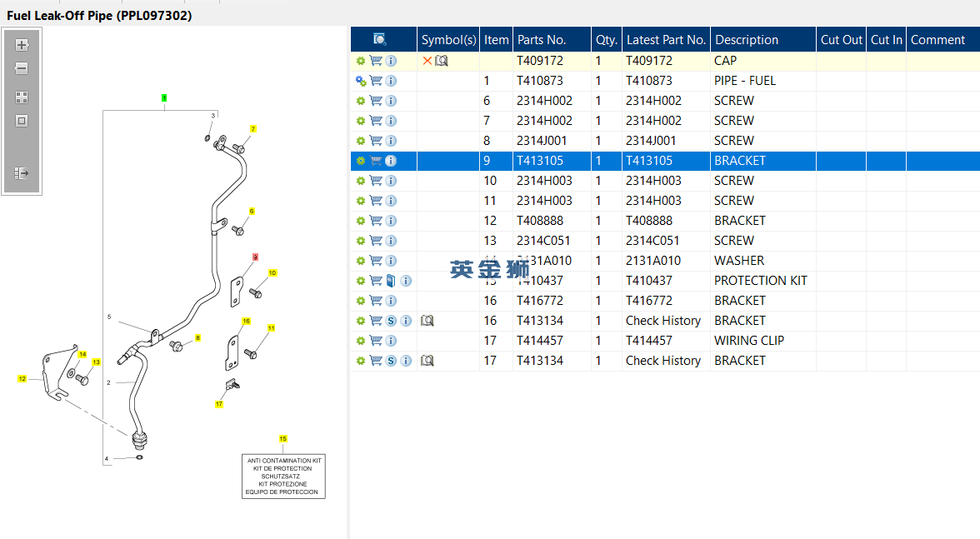Viewport: 980px width, 539px height.
Task: Click the S supersession icon for item 16 T413134
Action: (391, 321)
